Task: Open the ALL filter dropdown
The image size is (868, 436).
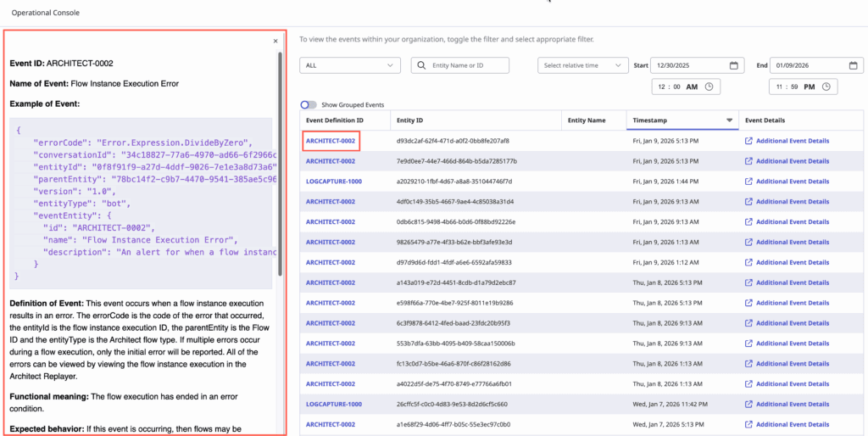Action: click(350, 64)
